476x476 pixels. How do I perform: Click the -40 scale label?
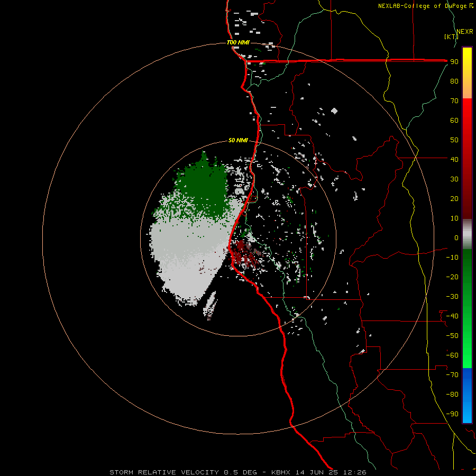[x=452, y=316]
